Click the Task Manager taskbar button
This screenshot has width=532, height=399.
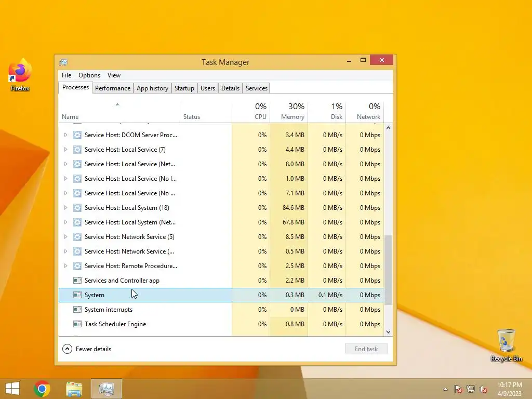106,389
